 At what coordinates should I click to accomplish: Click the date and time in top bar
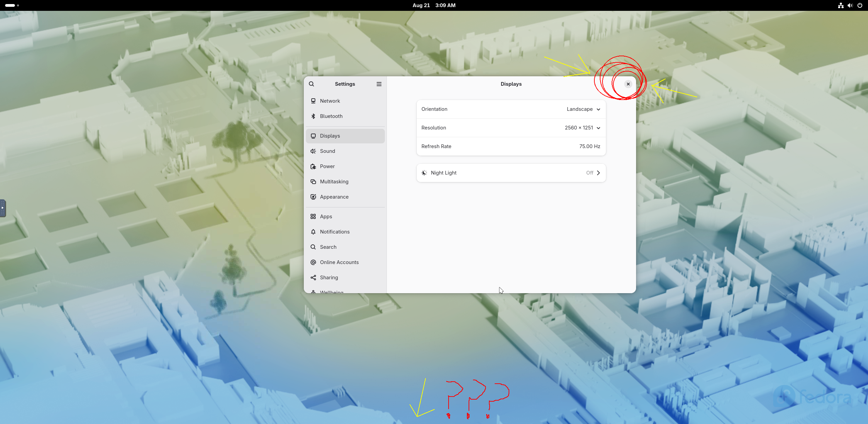coord(434,5)
